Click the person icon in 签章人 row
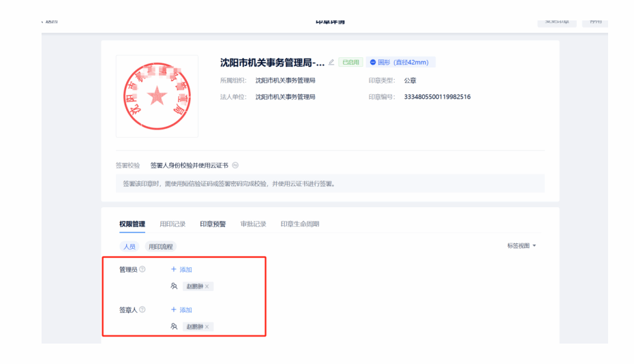The image size is (634, 364). pos(175,327)
